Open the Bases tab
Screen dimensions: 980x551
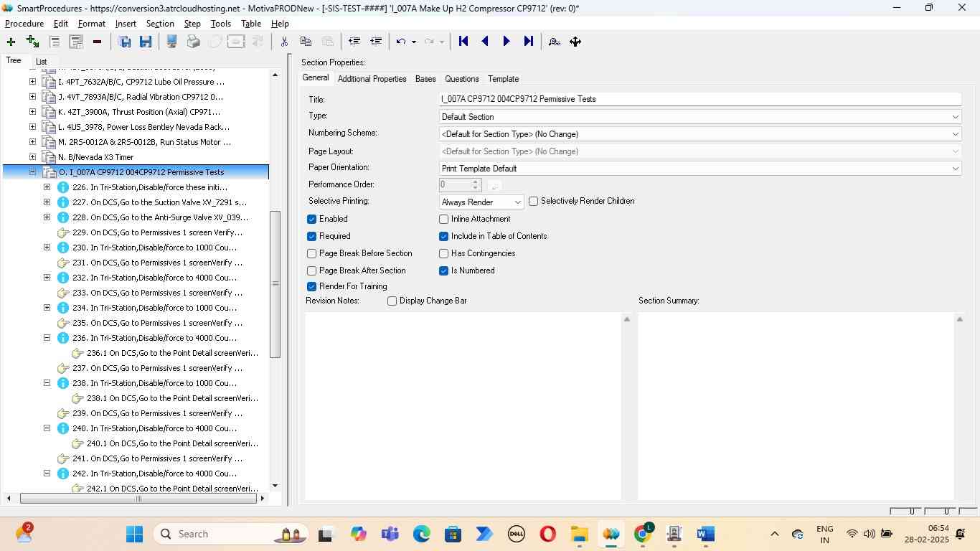(x=425, y=79)
